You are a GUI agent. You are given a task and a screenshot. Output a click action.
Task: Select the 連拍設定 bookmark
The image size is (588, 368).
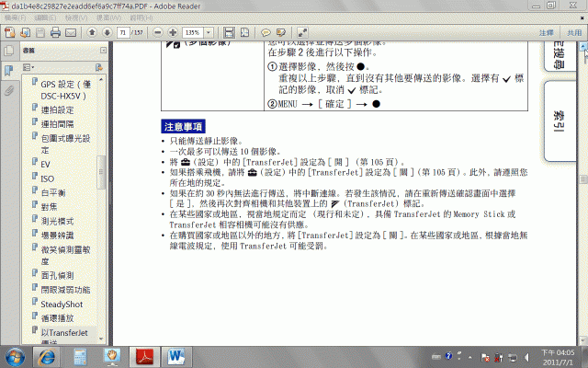[57, 110]
